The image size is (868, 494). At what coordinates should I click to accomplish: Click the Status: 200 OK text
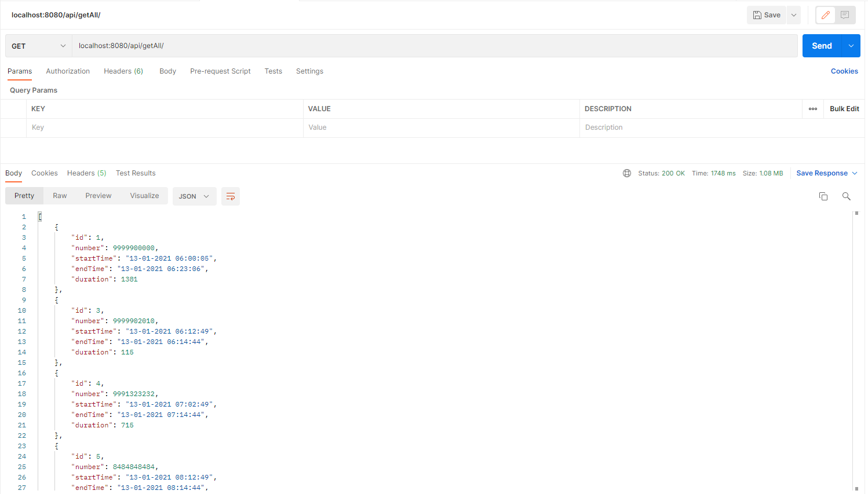point(661,173)
